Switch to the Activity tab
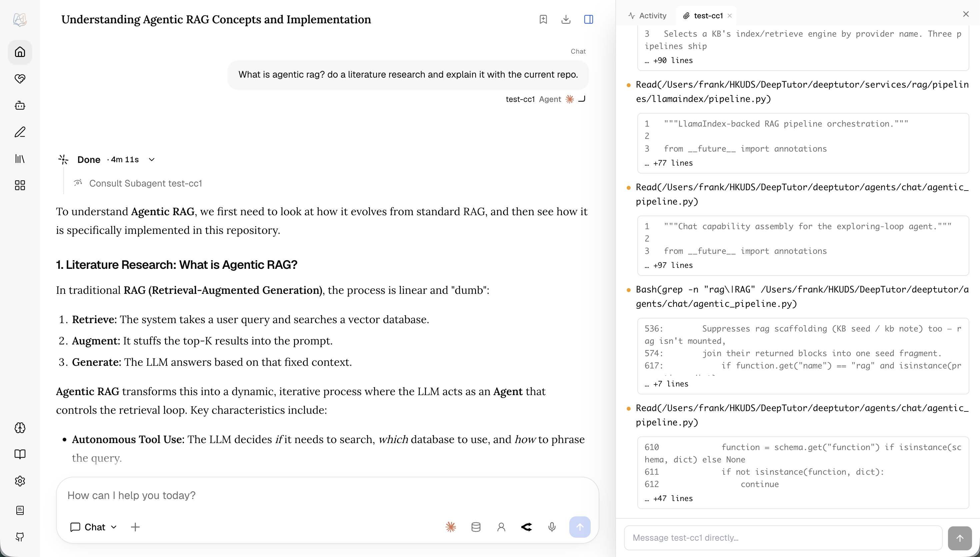The image size is (980, 557). [x=647, y=16]
